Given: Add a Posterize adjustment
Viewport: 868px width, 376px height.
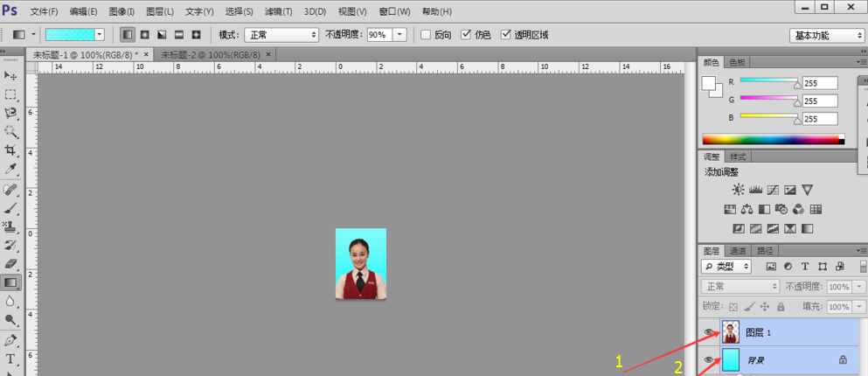Looking at the screenshot, I should pyautogui.click(x=755, y=228).
